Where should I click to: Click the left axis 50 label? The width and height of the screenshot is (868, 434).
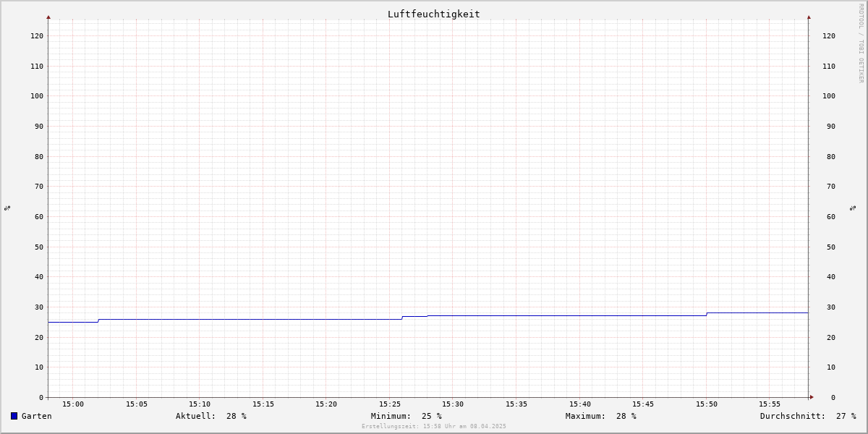coord(39,247)
